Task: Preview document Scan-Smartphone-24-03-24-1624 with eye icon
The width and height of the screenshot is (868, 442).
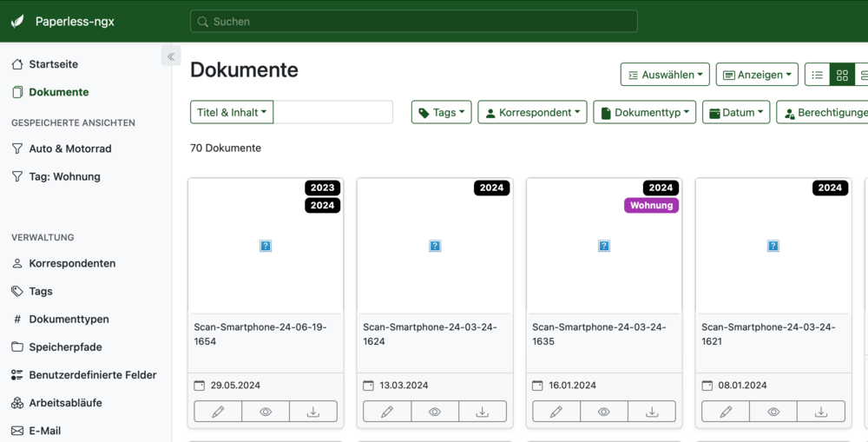Action: pos(435,412)
